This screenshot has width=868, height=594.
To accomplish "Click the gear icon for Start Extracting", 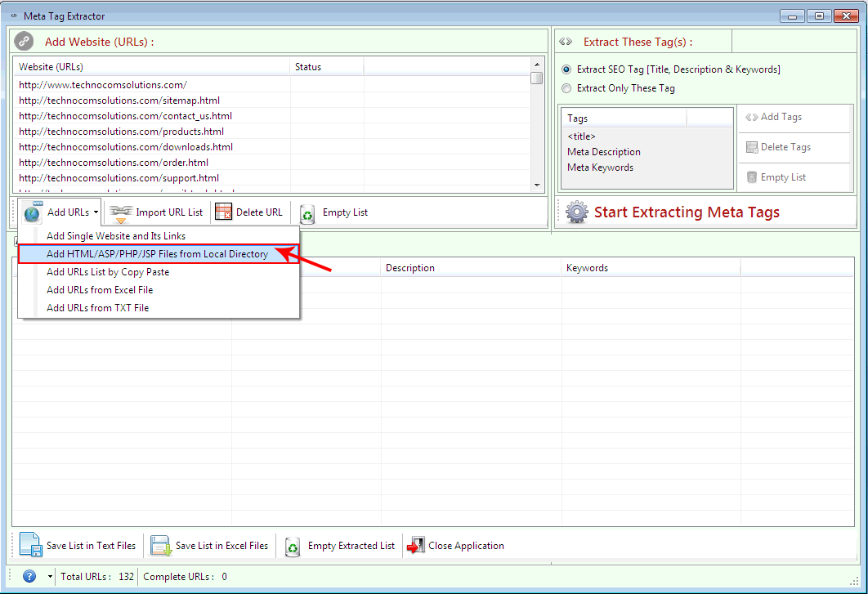I will [x=576, y=212].
